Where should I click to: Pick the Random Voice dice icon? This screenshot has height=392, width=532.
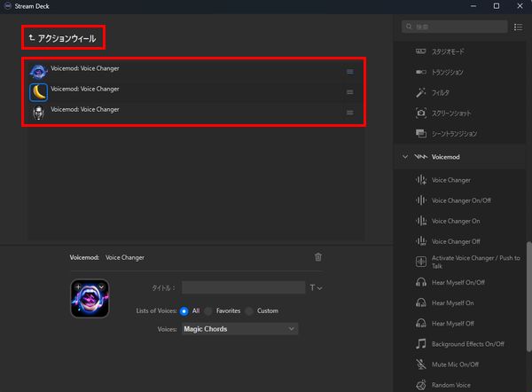(420, 385)
